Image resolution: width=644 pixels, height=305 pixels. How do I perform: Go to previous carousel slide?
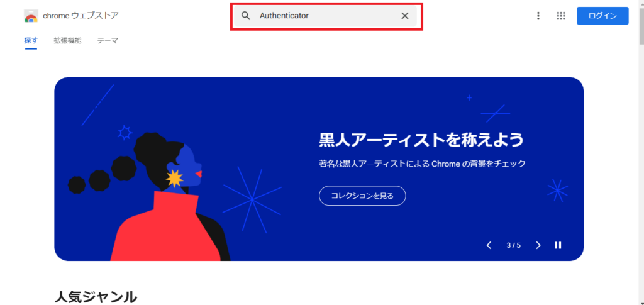coord(489,245)
